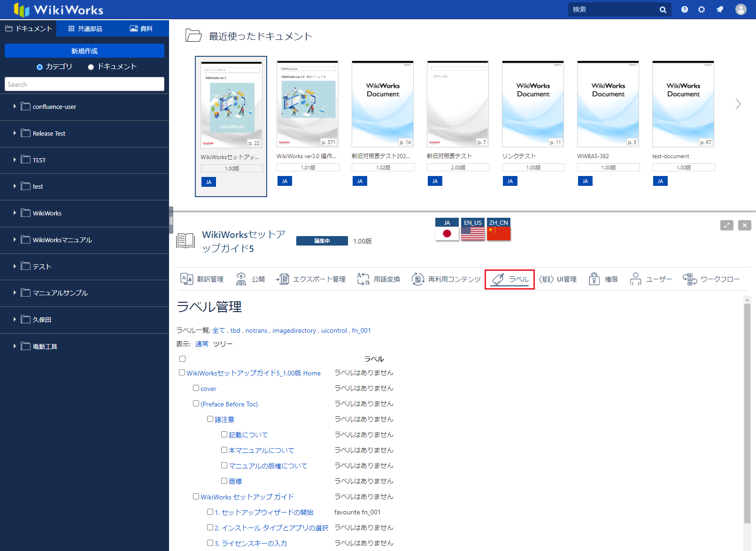
Task: Expand the 久保田 folder
Action: pyautogui.click(x=15, y=320)
